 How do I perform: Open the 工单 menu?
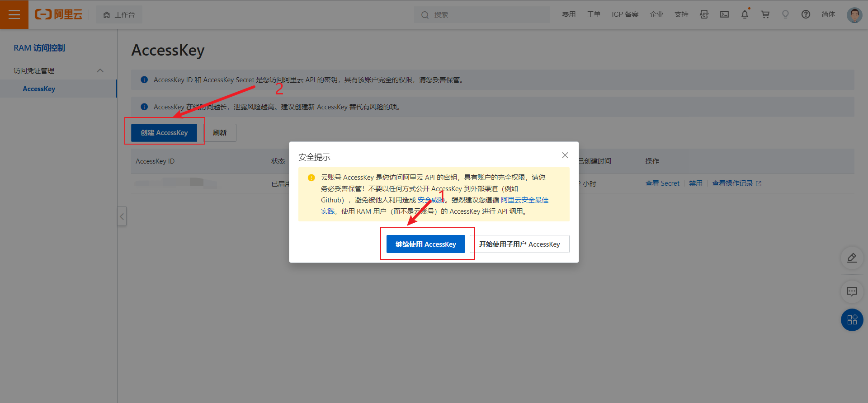pyautogui.click(x=594, y=14)
